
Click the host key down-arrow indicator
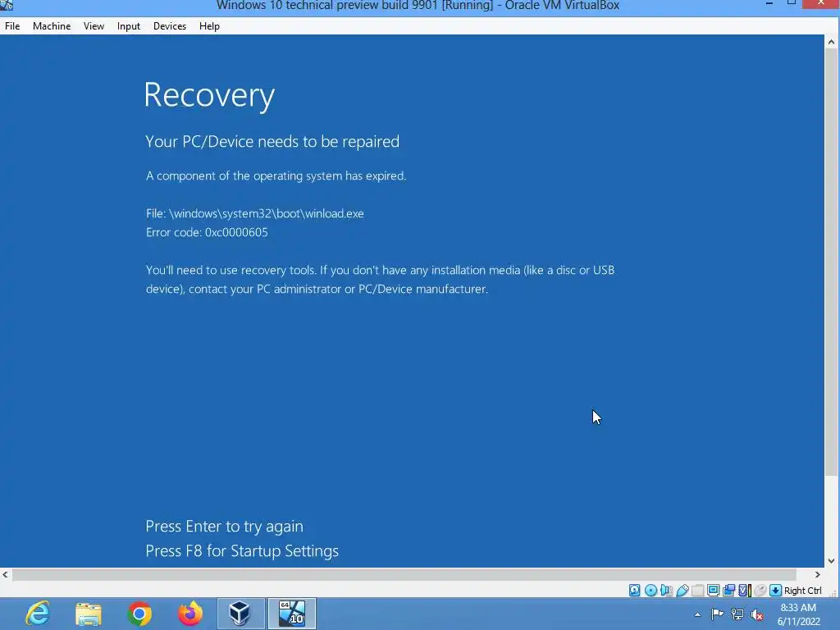(775, 591)
